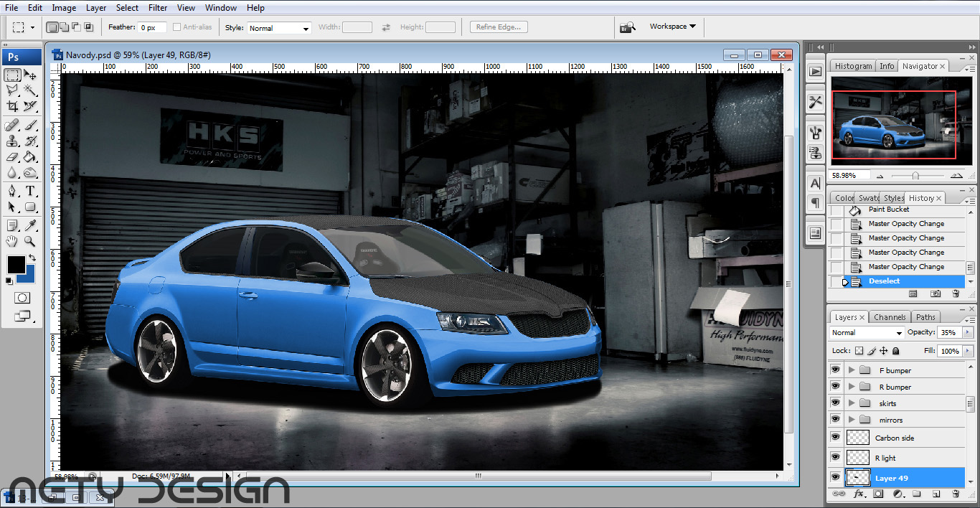Select the Rectangular Marquee tool in toolbox
Viewport: 980px width, 508px height.
[12, 75]
